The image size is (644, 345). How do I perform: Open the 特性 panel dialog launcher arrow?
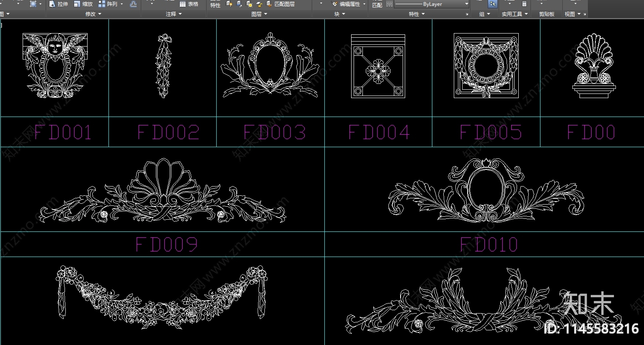[x=467, y=14]
